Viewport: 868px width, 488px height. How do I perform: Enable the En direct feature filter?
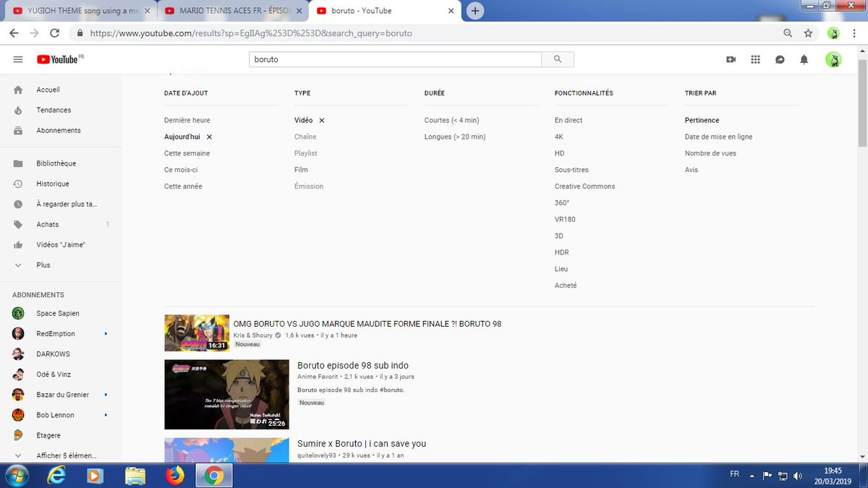(x=569, y=120)
